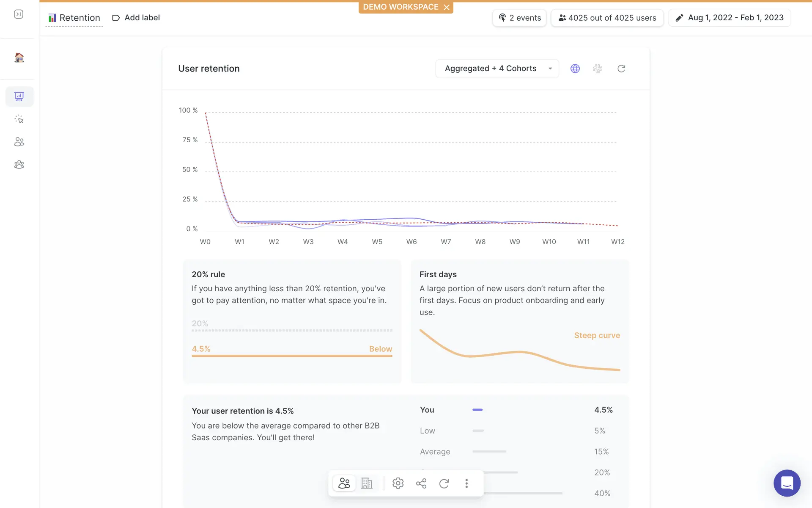
Task: Click the globe icon in User retention
Action: pyautogui.click(x=575, y=69)
